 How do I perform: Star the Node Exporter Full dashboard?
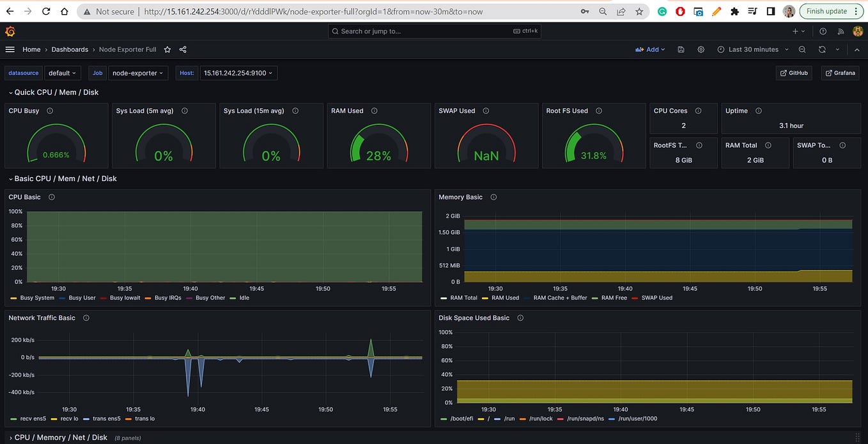coord(167,49)
